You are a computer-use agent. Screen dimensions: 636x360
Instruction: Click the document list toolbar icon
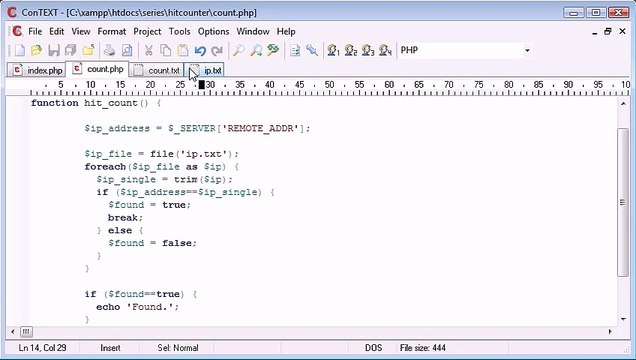[x=295, y=50]
